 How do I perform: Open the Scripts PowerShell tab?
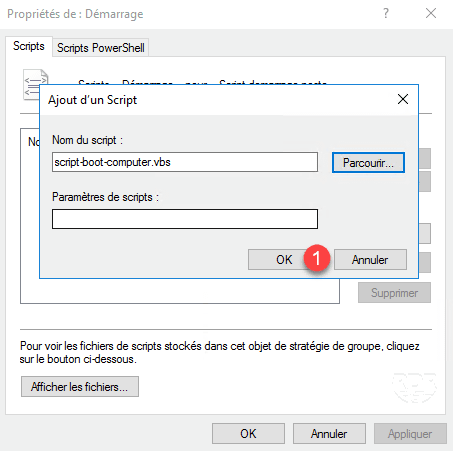(101, 48)
